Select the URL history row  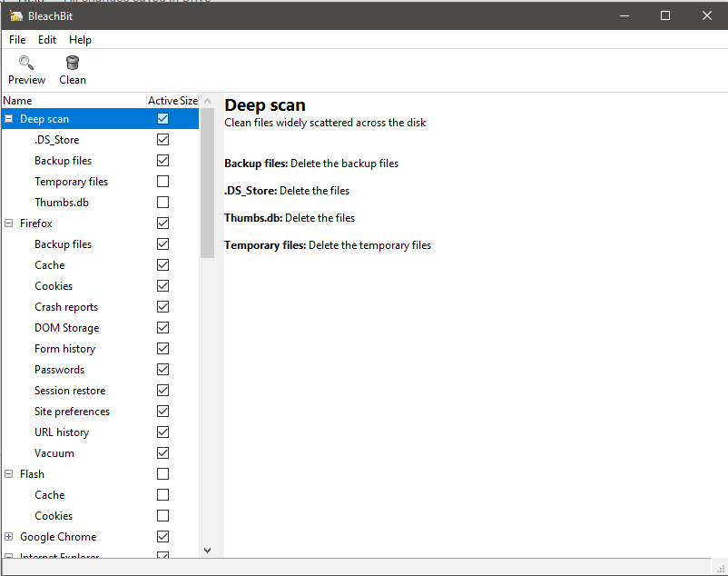[100, 432]
